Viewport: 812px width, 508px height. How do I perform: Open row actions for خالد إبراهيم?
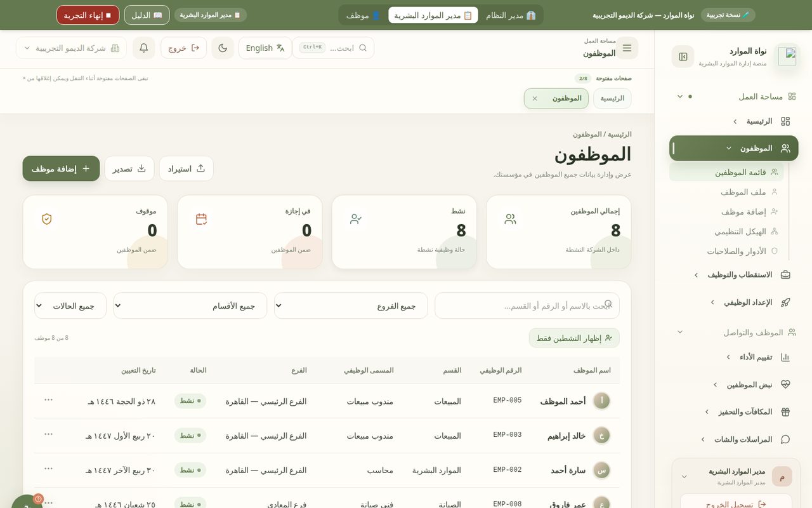coord(48,434)
